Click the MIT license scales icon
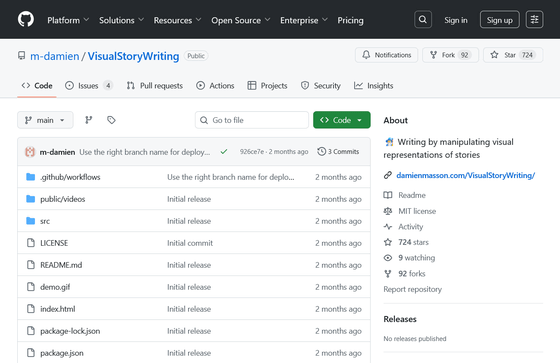 (x=388, y=211)
